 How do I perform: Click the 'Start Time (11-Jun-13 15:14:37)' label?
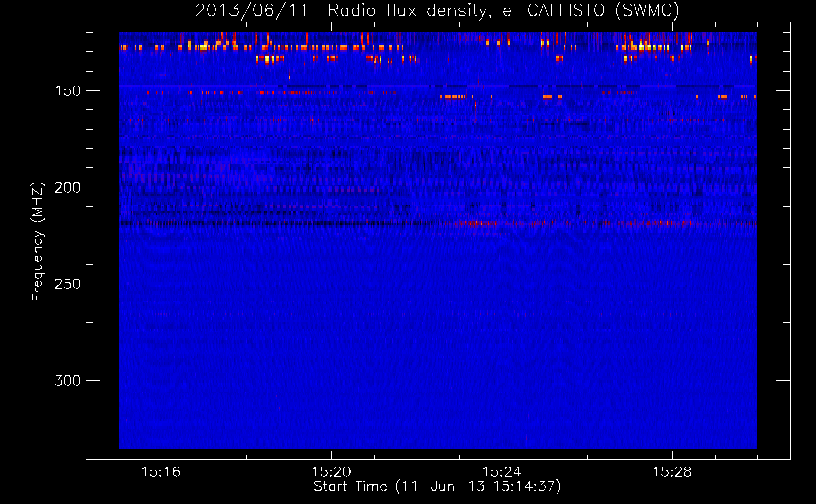click(437, 487)
